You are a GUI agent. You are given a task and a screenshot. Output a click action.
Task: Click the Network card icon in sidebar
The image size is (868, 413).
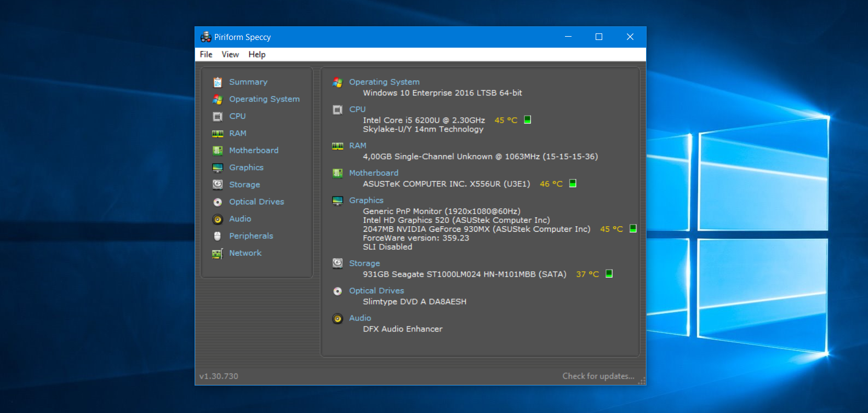(x=218, y=254)
